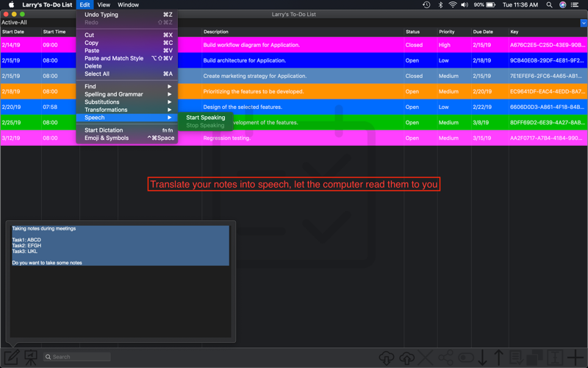Click the battery status icon
Screen dimensions: 588x368
491,5
